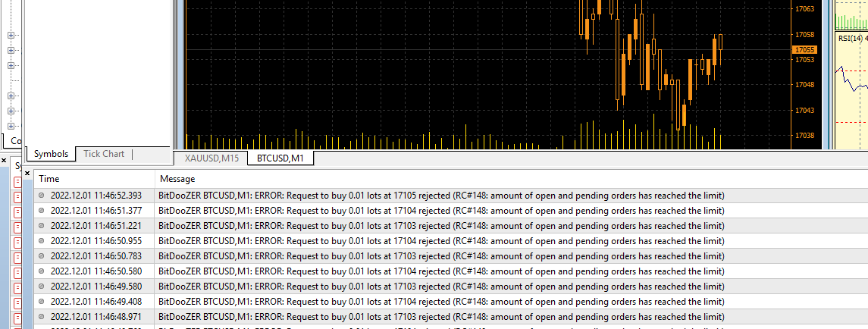The image size is (868, 329).
Task: Close the log panel beside the Time header
Action: coord(28,174)
